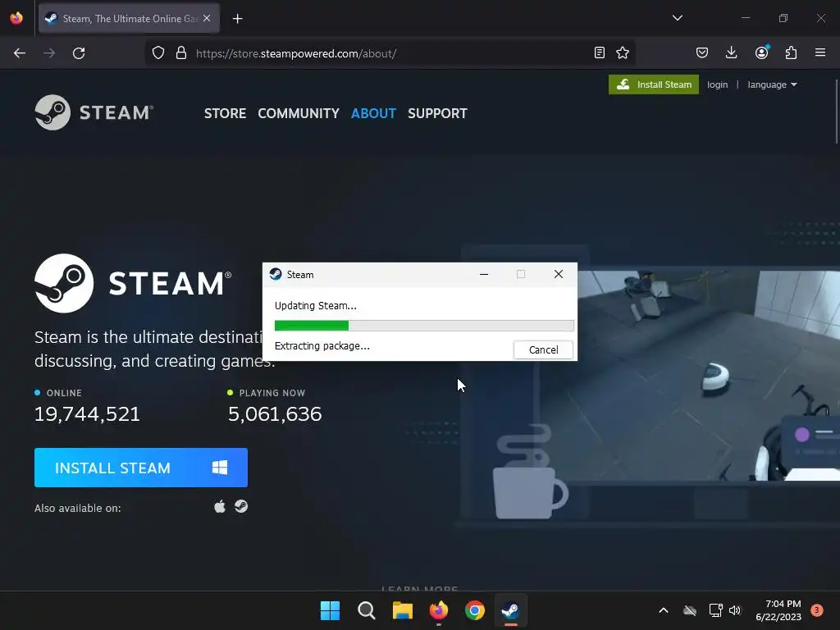Open the notifications badge

[817, 610]
